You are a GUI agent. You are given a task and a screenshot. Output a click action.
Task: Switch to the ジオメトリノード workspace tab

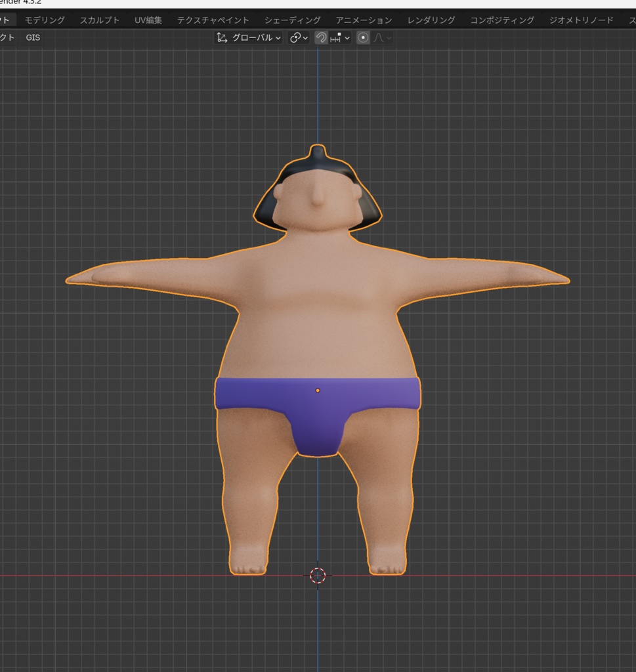[x=581, y=20]
